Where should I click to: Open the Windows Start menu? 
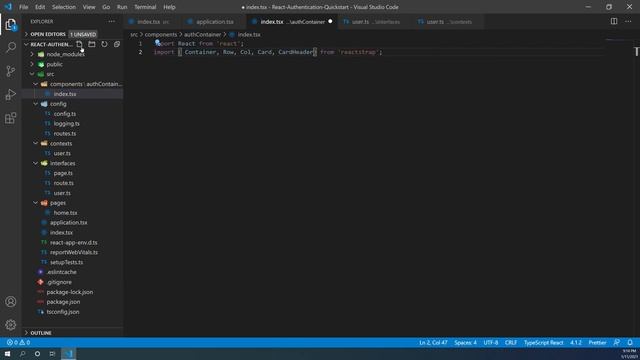click(7, 354)
